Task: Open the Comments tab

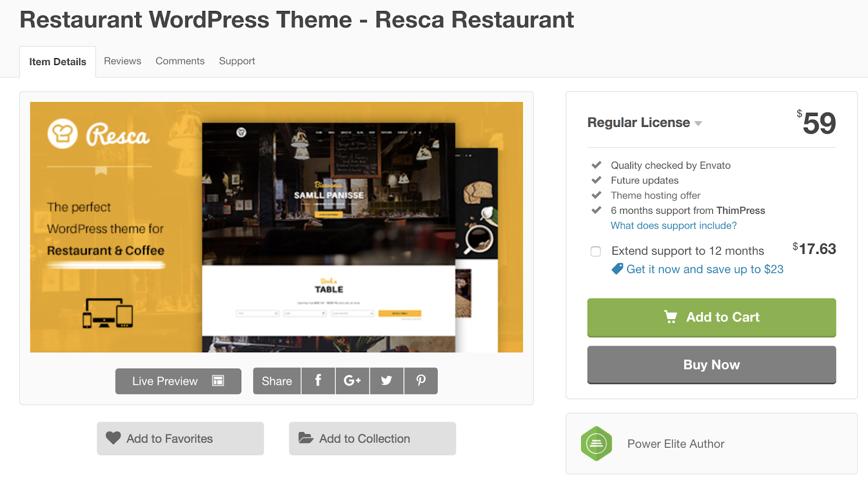Action: (180, 61)
